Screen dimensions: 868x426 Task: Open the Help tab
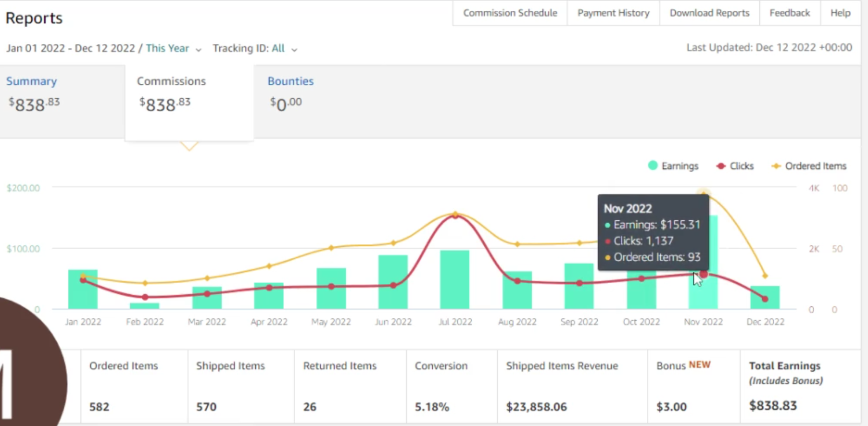pyautogui.click(x=840, y=13)
